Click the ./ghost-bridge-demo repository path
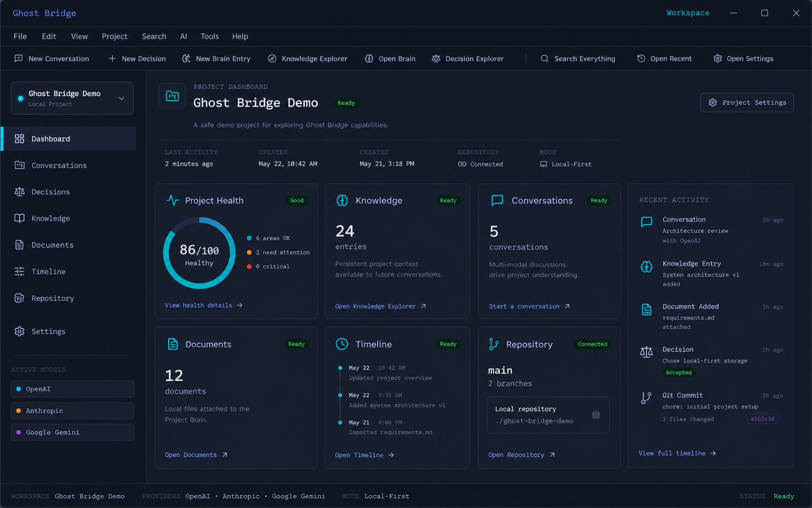The height and width of the screenshot is (508, 812). 534,421
